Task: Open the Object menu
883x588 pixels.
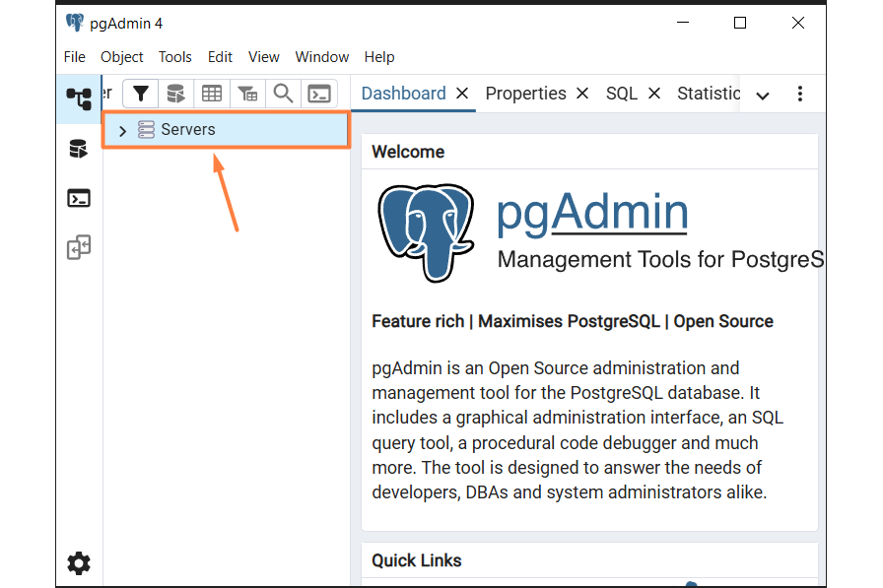Action: click(x=121, y=57)
